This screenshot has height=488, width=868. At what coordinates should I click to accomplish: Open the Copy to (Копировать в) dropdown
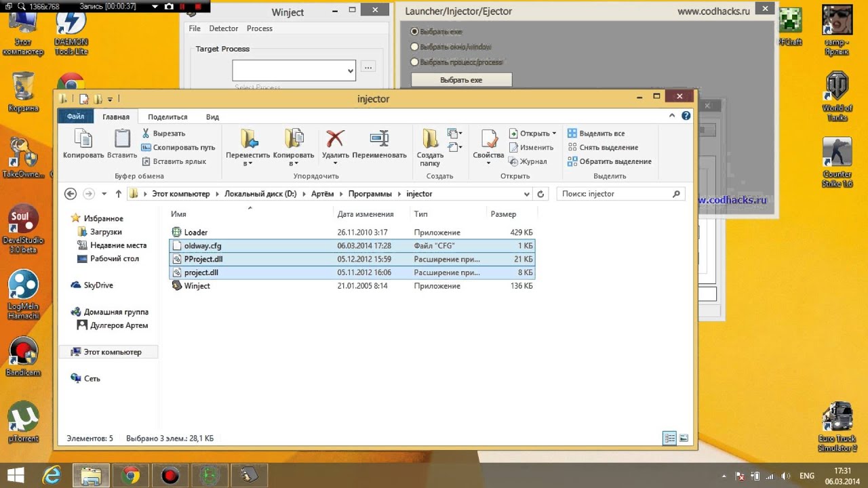(294, 163)
